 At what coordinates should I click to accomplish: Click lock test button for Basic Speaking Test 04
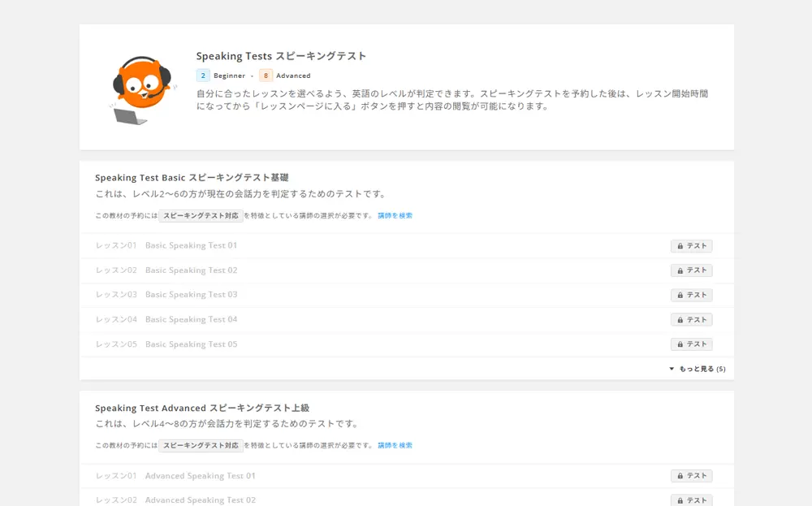[x=691, y=319]
